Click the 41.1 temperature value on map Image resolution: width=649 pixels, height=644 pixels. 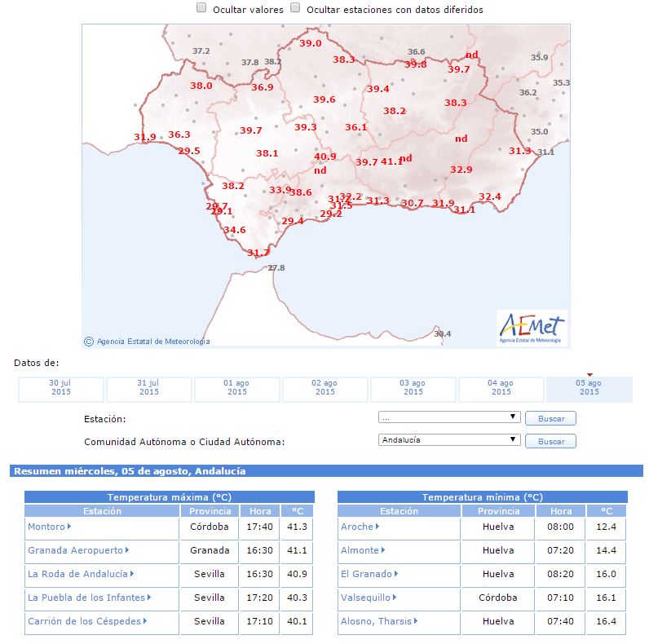(391, 162)
